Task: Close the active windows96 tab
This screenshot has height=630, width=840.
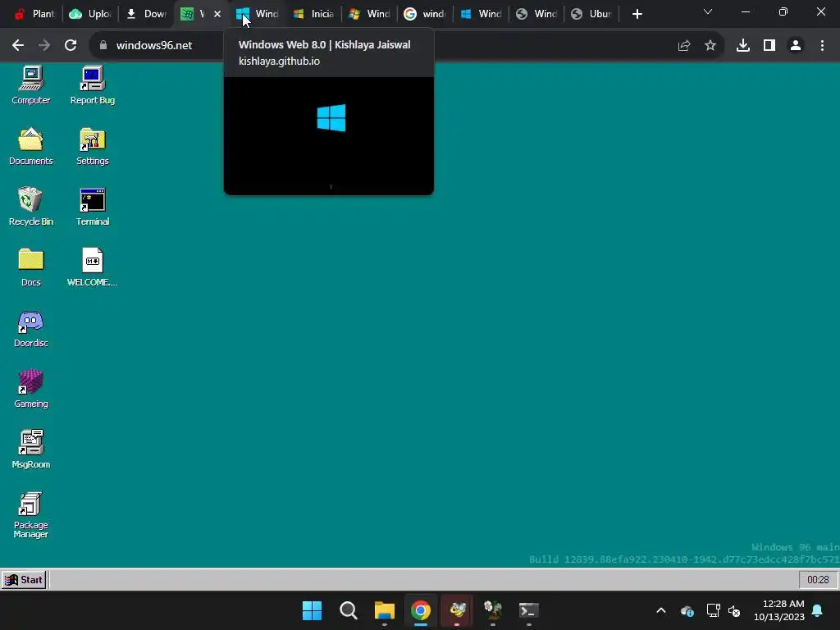Action: 217,14
